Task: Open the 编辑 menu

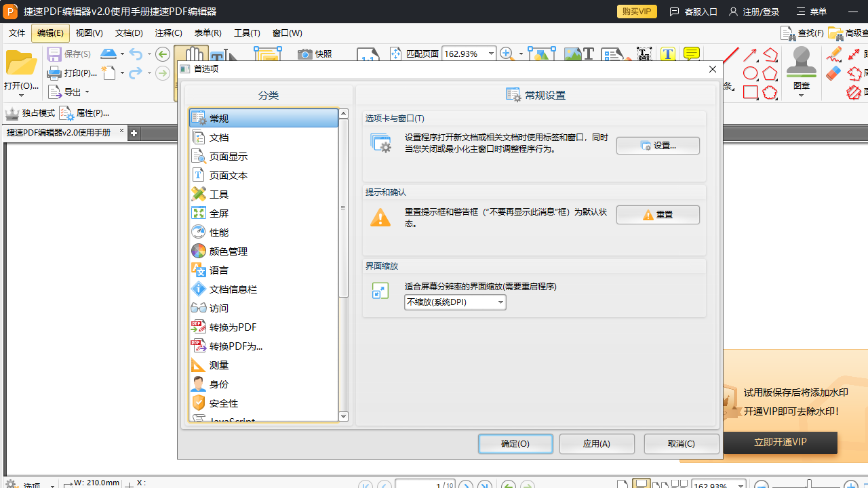Action: tap(50, 33)
